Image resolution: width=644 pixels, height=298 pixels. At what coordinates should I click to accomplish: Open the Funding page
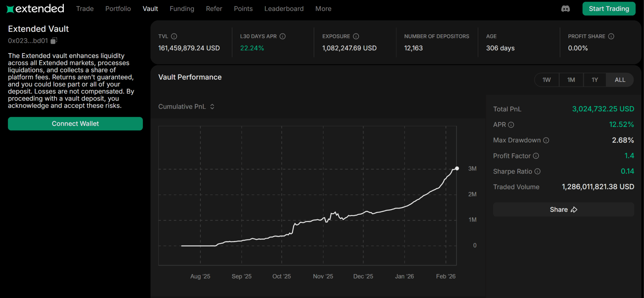click(x=182, y=9)
